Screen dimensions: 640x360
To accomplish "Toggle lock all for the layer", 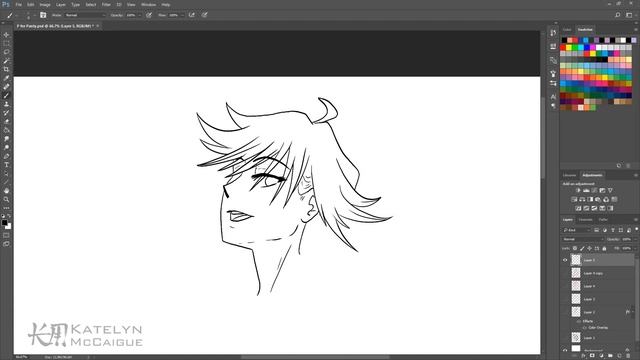I will (604, 248).
